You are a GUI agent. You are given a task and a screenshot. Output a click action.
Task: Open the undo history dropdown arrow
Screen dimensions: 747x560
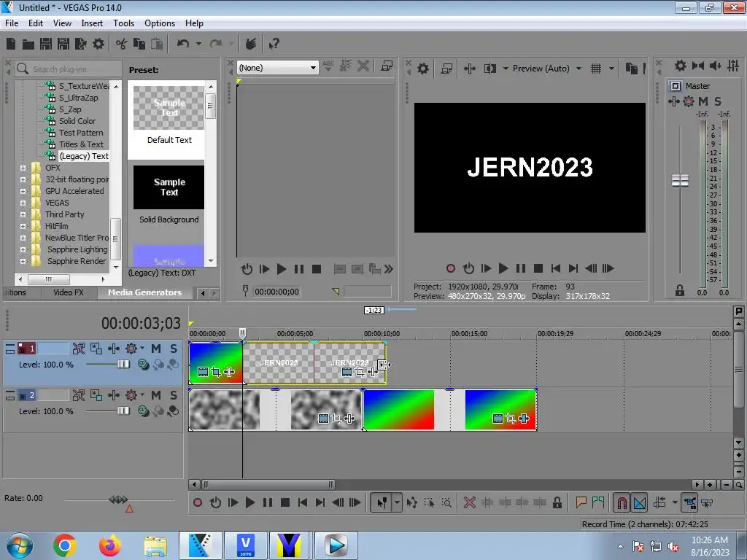[x=198, y=44]
